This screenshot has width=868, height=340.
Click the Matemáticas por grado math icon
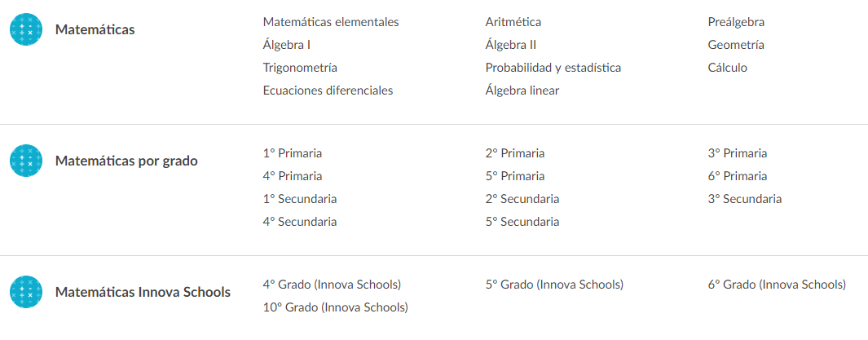(26, 161)
